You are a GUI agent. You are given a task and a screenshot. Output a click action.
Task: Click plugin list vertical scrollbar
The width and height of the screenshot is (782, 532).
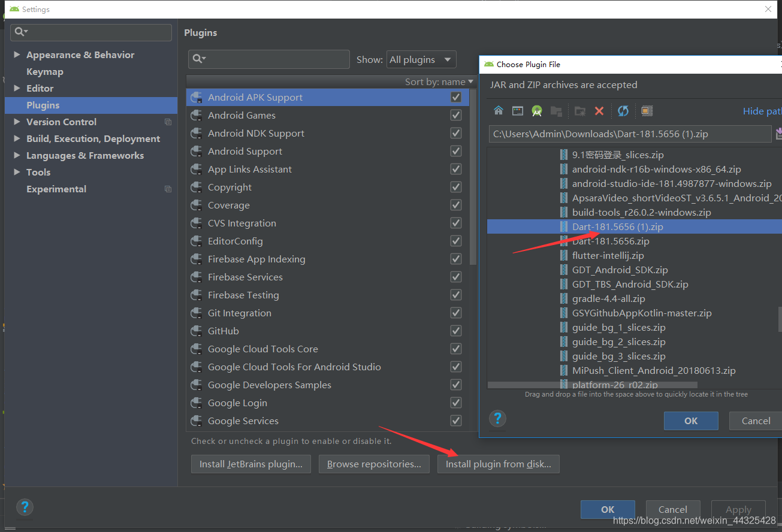click(x=473, y=177)
